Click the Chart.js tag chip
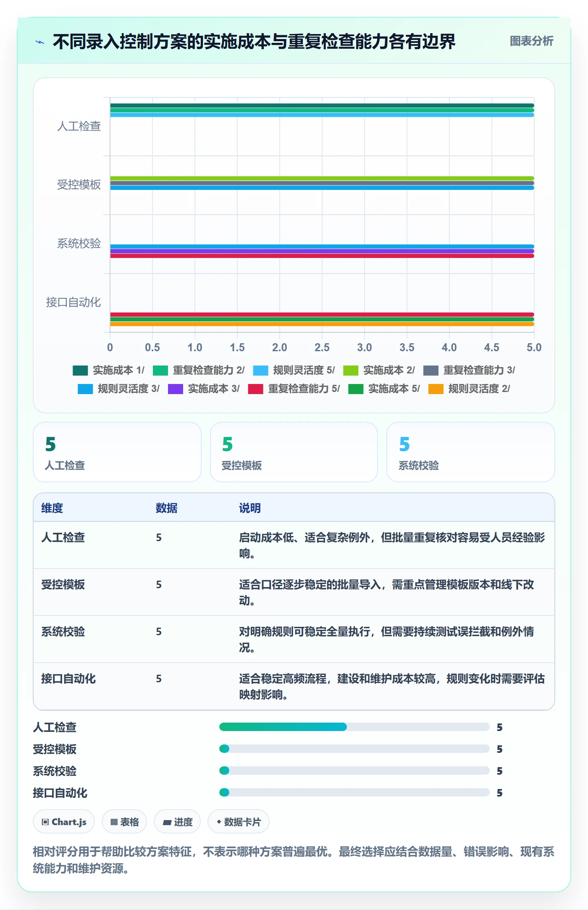The image size is (588, 910). 64,821
